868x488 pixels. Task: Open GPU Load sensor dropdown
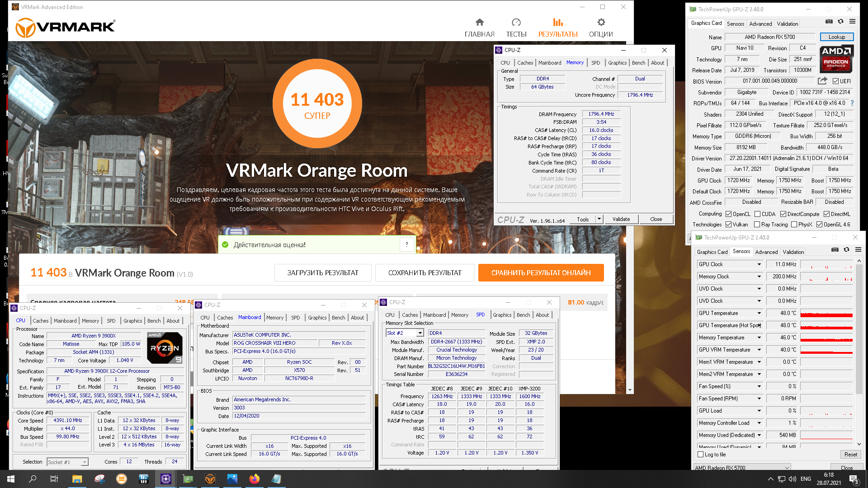pos(759,411)
